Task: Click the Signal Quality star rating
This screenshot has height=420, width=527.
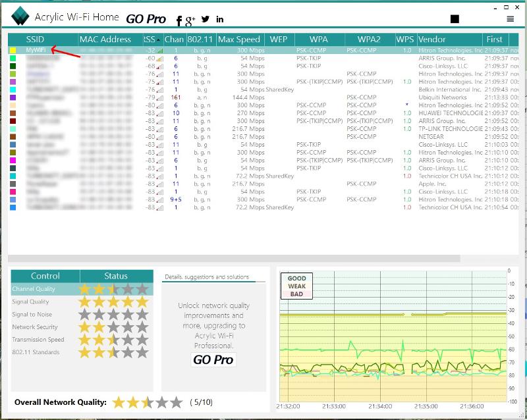Action: pyautogui.click(x=113, y=302)
